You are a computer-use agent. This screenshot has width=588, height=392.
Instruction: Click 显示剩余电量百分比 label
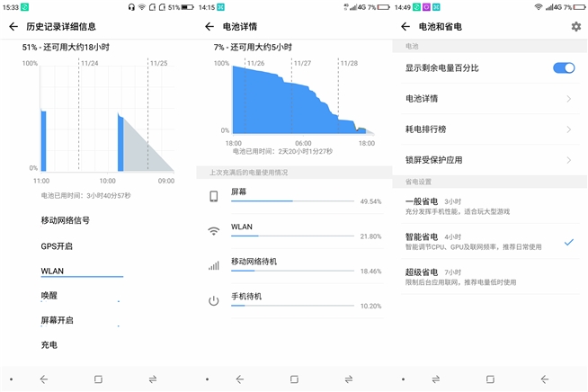click(441, 68)
